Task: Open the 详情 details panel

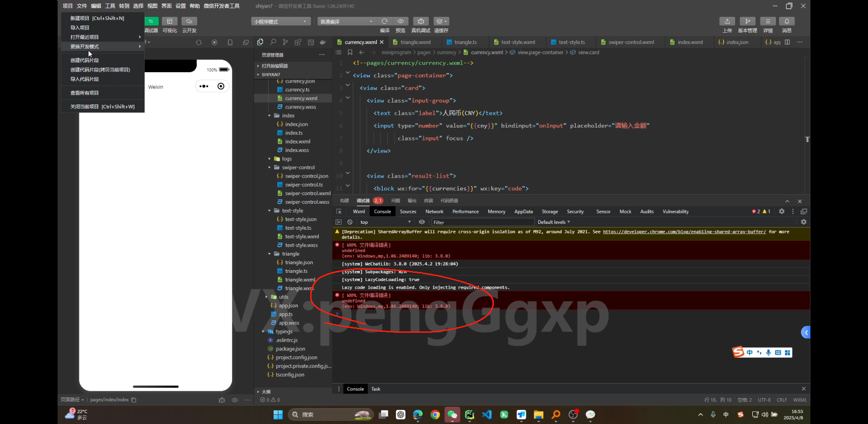Action: (768, 21)
